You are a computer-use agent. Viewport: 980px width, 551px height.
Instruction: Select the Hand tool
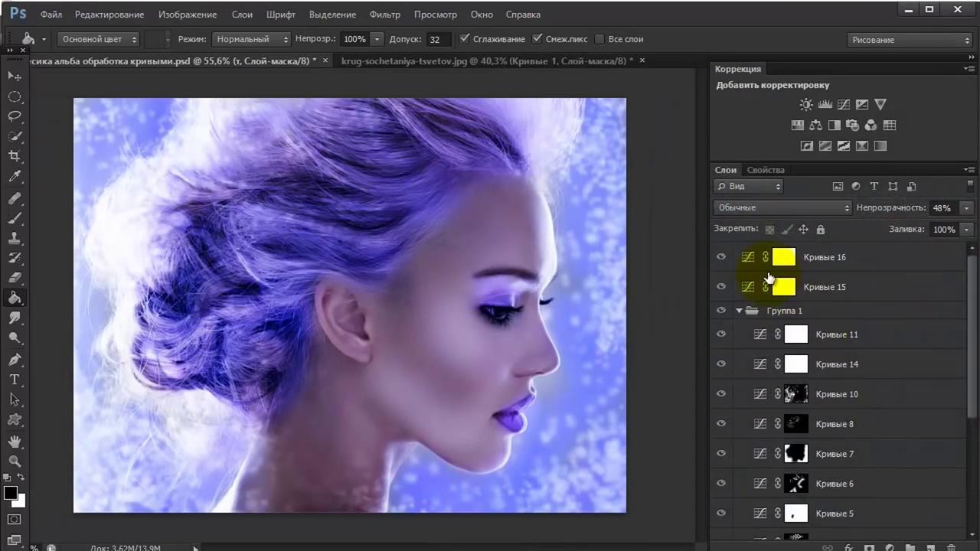point(15,442)
